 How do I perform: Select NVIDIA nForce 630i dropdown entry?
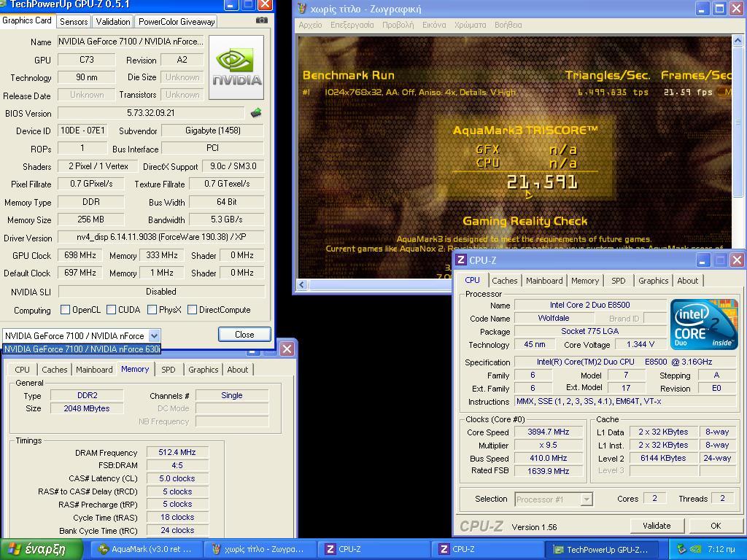coord(82,349)
